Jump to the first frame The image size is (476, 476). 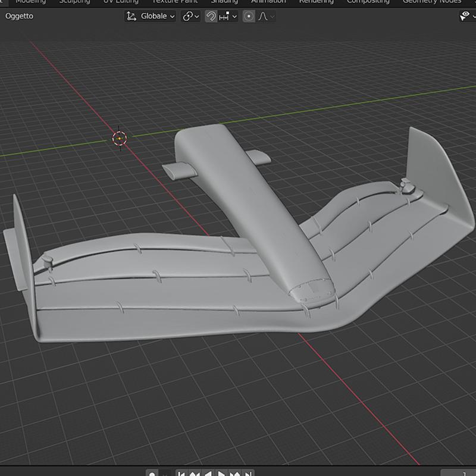[181, 474]
